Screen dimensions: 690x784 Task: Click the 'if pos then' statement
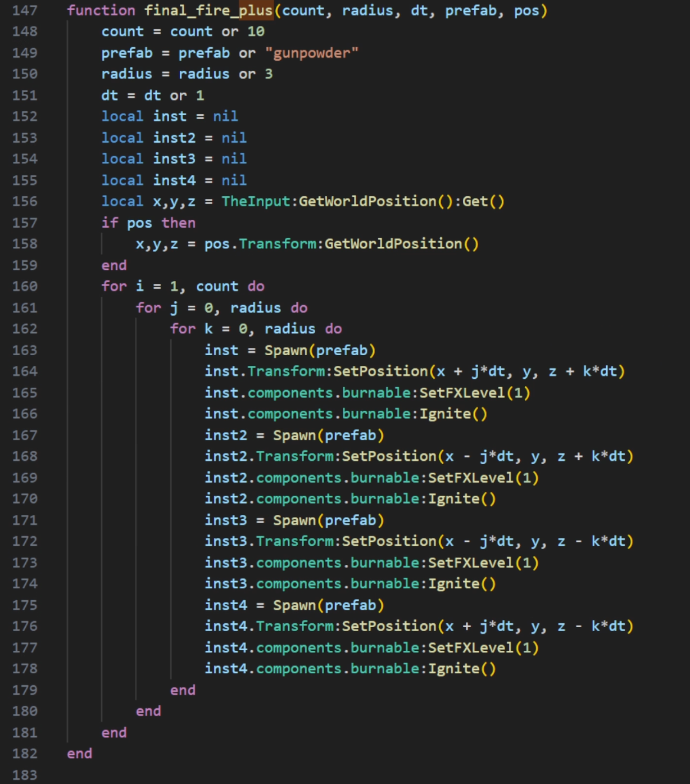148,223
